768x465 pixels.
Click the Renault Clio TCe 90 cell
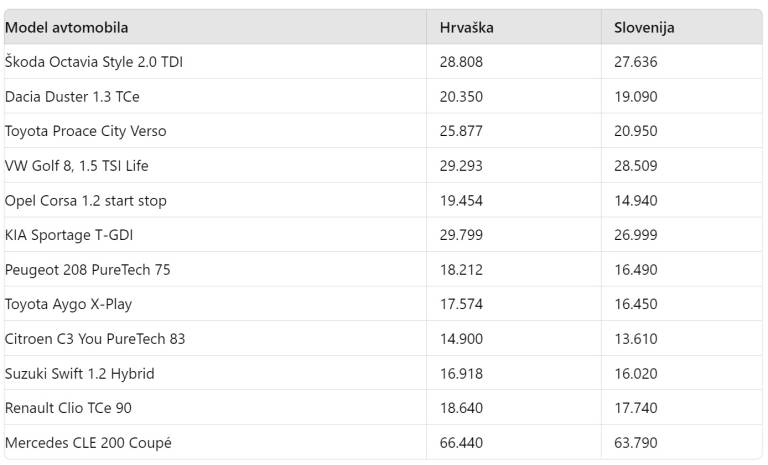pos(68,408)
